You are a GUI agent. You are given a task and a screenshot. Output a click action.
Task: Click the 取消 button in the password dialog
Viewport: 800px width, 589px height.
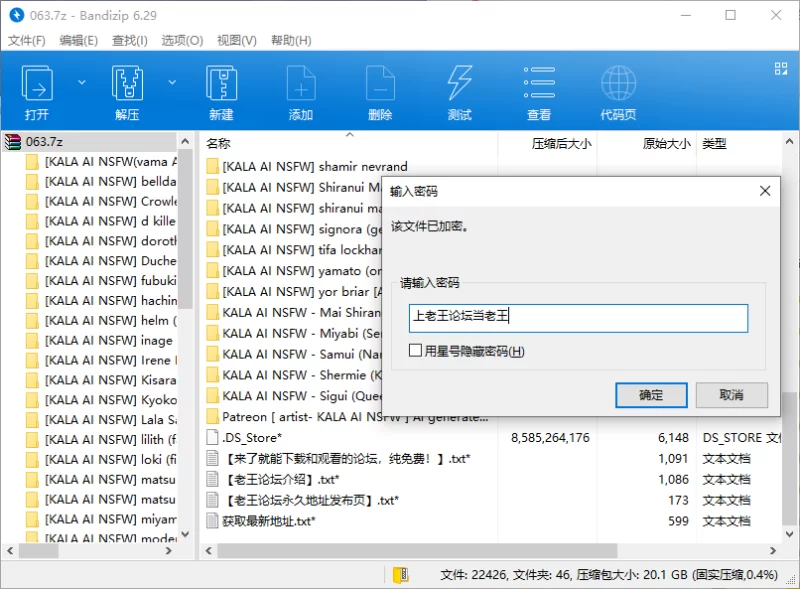point(731,395)
